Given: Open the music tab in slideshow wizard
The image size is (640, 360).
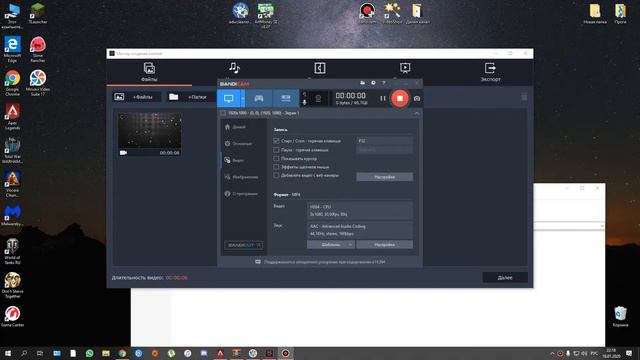Looking at the screenshot, I should [x=234, y=69].
